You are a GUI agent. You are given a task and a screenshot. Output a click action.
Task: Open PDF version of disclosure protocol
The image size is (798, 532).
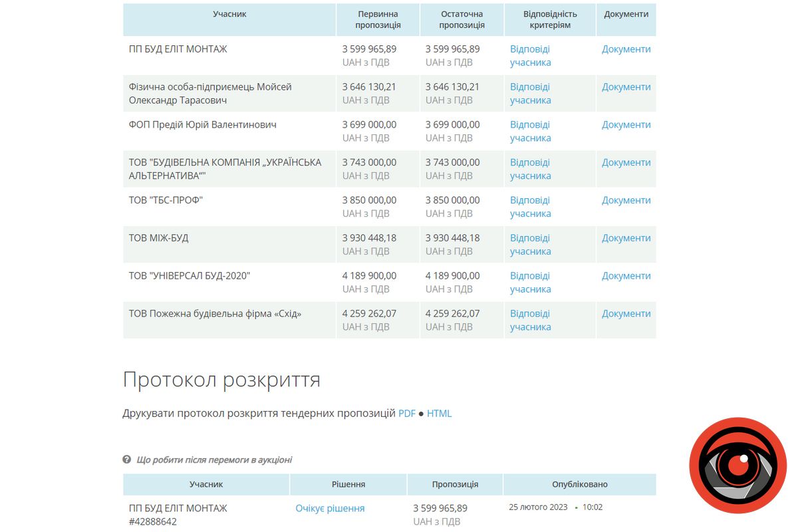coord(406,413)
